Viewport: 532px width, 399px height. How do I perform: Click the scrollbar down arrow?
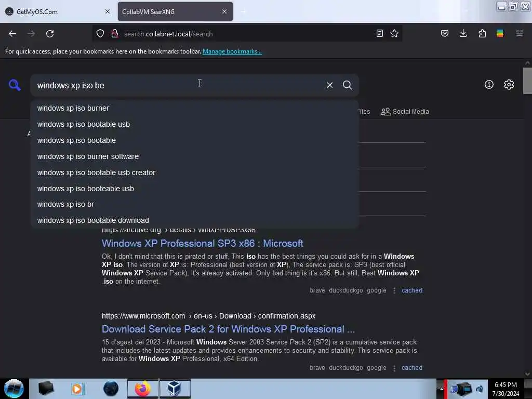[527, 374]
